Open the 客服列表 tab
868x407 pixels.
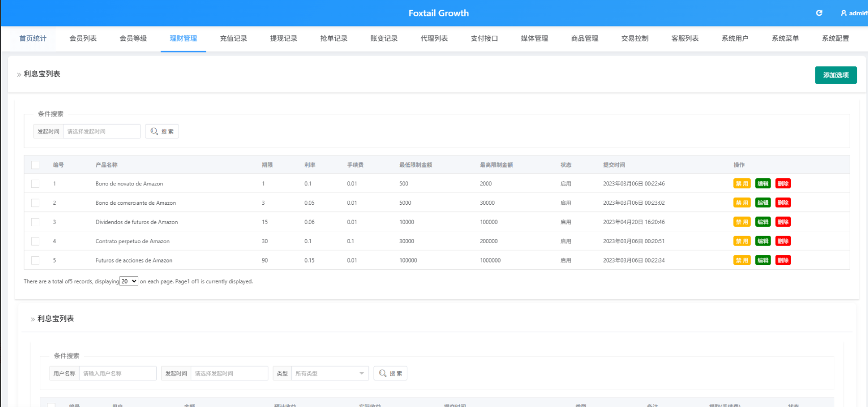tap(685, 38)
